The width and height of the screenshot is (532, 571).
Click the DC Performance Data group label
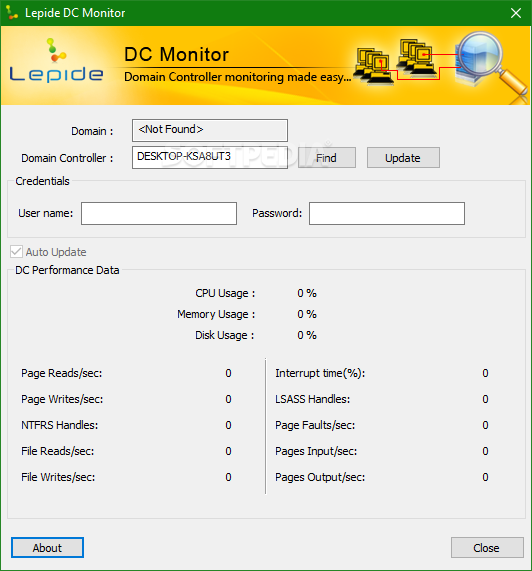tap(67, 270)
